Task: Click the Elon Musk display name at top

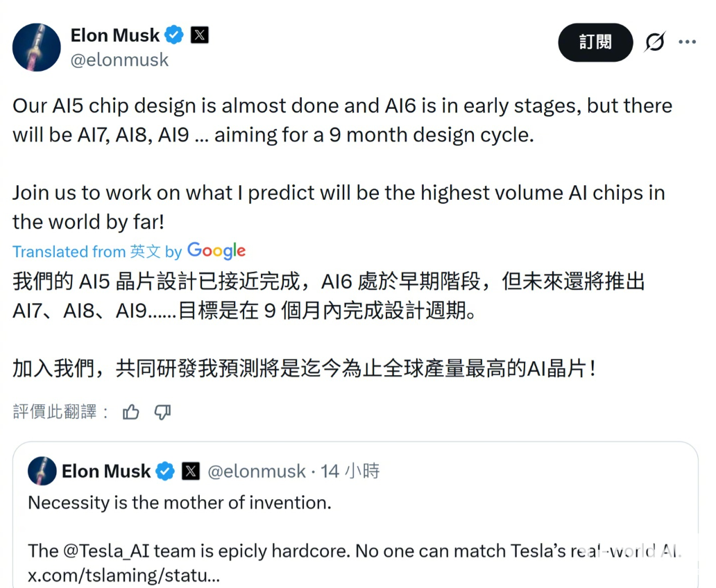Action: pos(115,35)
